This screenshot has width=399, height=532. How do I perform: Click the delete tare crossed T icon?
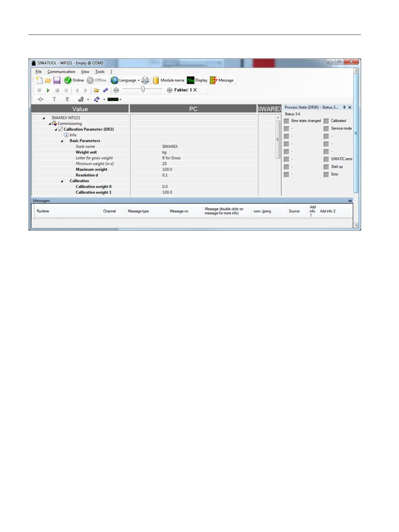[x=67, y=99]
